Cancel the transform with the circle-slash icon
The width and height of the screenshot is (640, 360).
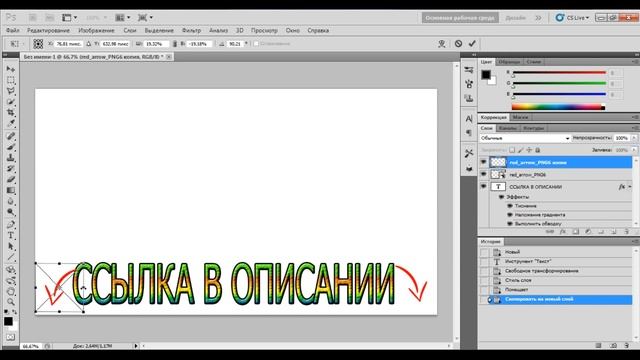coord(458,43)
